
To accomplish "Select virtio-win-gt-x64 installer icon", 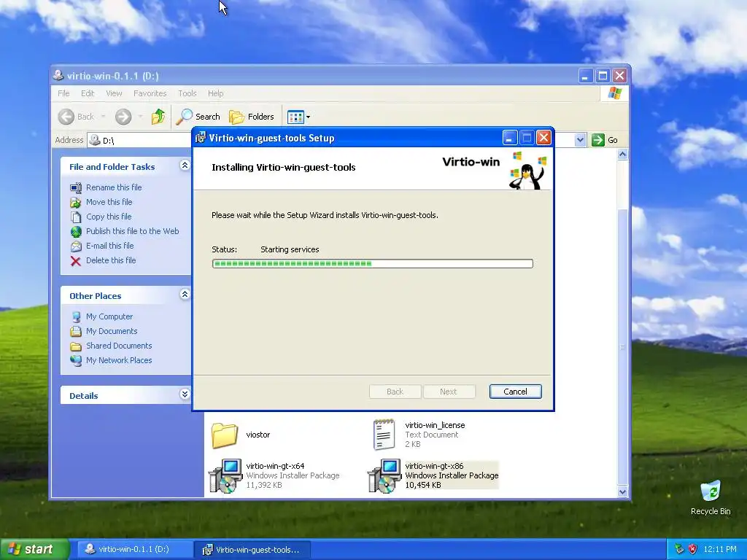I will pos(225,475).
